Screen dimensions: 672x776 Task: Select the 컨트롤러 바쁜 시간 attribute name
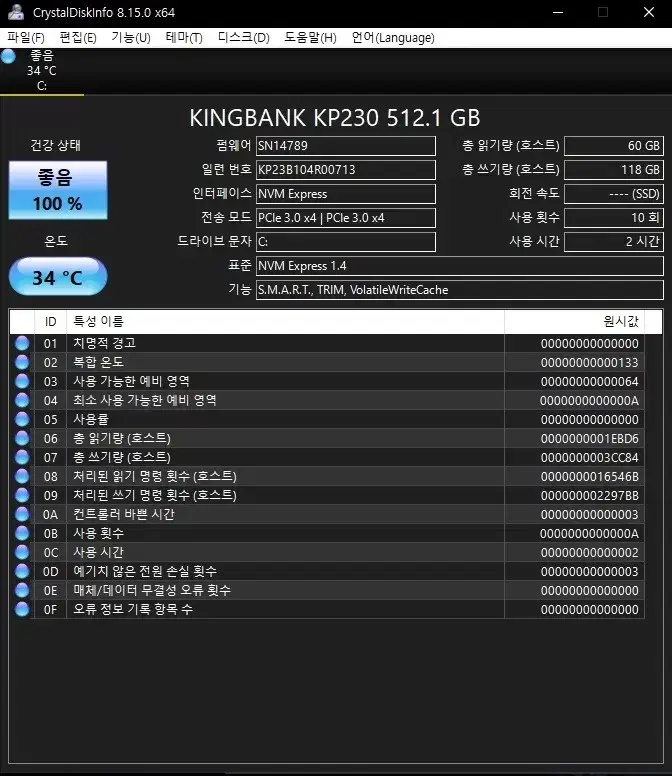point(124,514)
